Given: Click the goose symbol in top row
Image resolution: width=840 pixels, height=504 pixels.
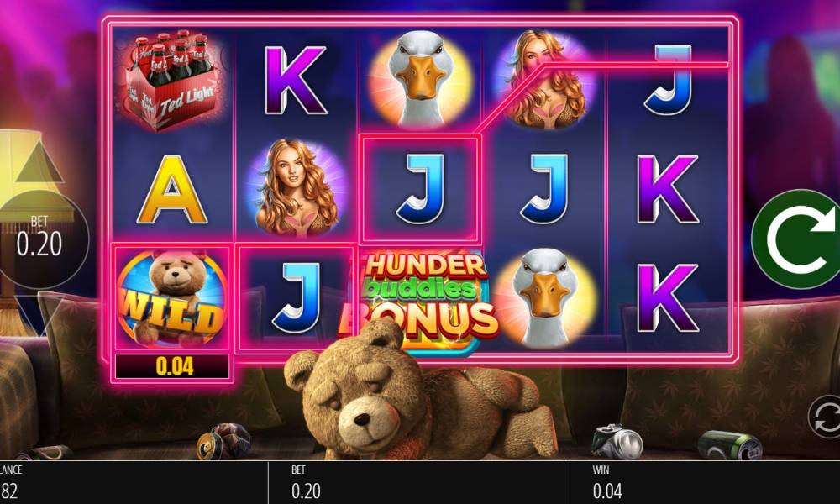Looking at the screenshot, I should click(421, 79).
